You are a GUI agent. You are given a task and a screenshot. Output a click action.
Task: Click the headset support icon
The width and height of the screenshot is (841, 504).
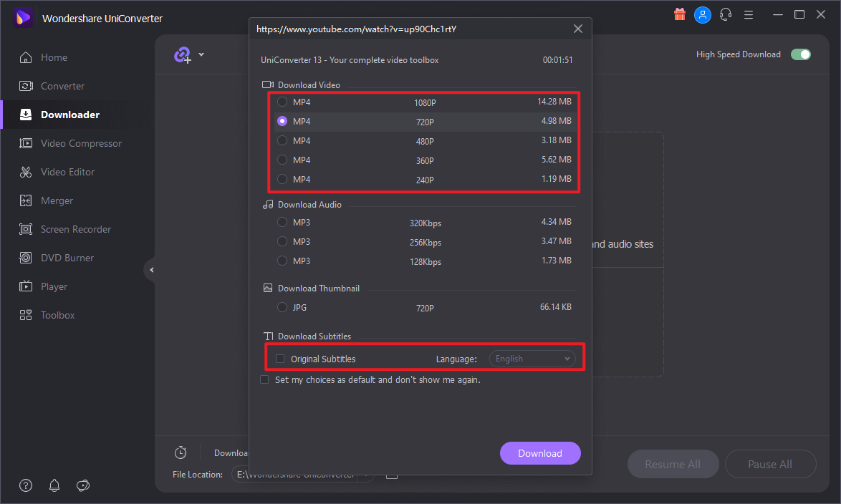(726, 14)
